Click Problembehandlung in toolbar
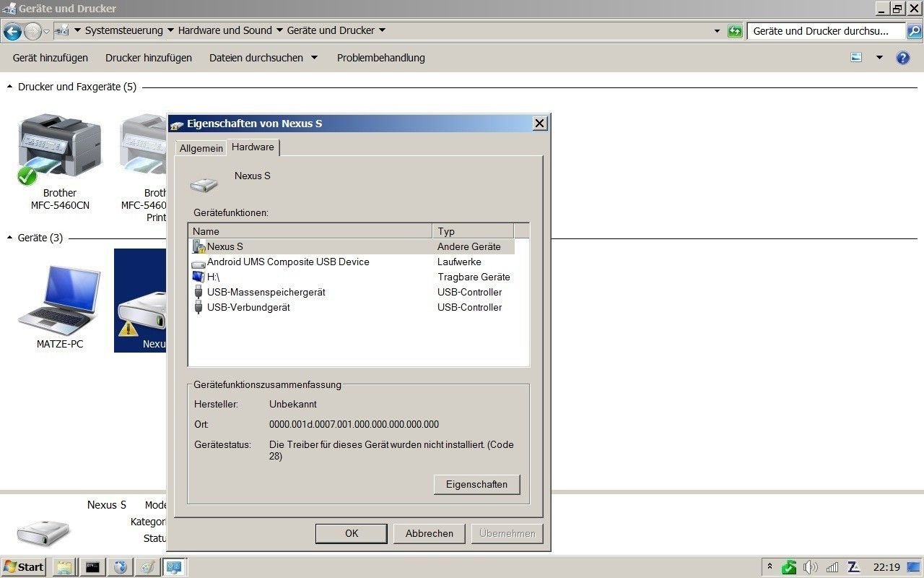The image size is (924, 578). pyautogui.click(x=381, y=58)
